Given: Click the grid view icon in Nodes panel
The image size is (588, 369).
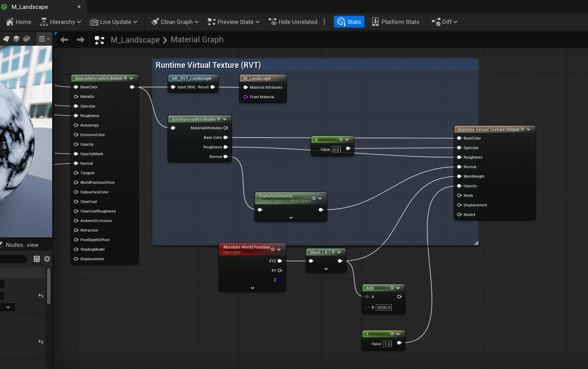Looking at the screenshot, I should point(37,259).
